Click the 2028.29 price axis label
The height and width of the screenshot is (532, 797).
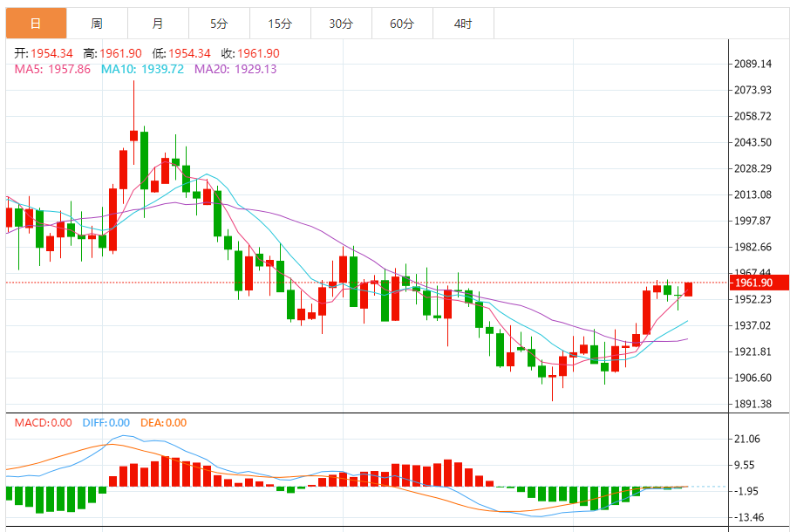[753, 168]
